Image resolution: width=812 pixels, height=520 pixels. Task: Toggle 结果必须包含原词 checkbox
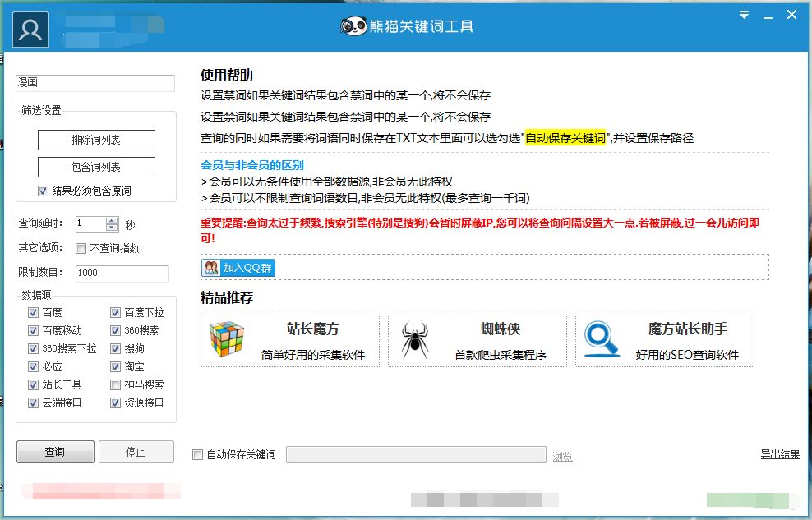click(x=43, y=191)
